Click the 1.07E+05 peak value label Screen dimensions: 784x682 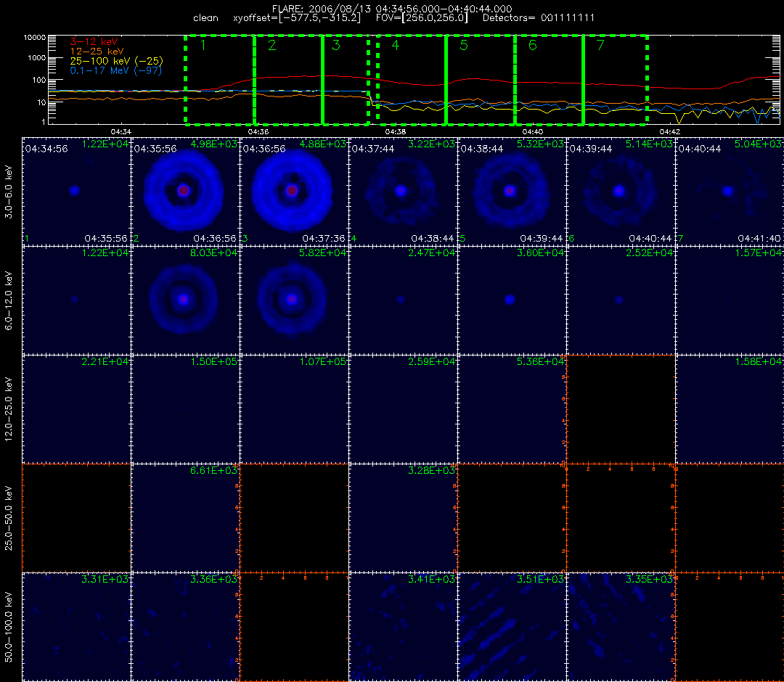(x=322, y=362)
